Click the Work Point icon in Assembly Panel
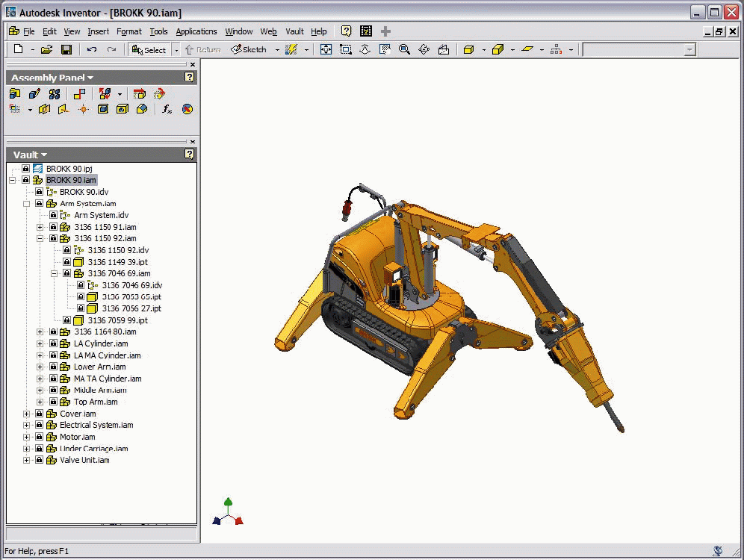The height and width of the screenshot is (560, 744). click(x=84, y=110)
